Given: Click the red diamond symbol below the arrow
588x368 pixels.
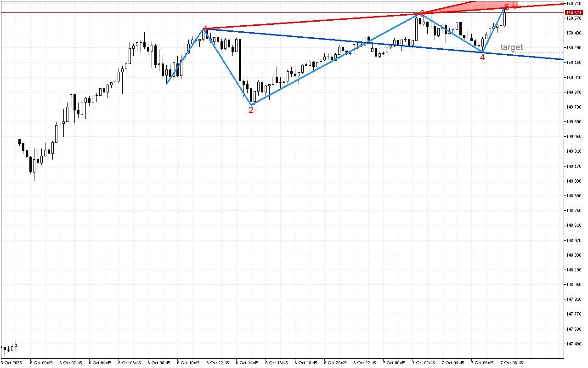Looking at the screenshot, I should click(x=515, y=8).
